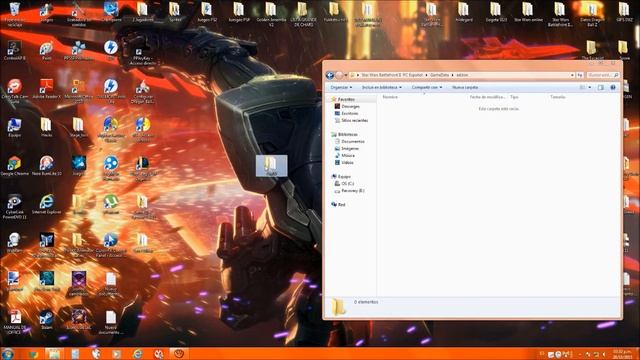Screen dimensions: 640x360
Task: Open Star Wars Battlefront desktop folder
Action: (x=560, y=13)
